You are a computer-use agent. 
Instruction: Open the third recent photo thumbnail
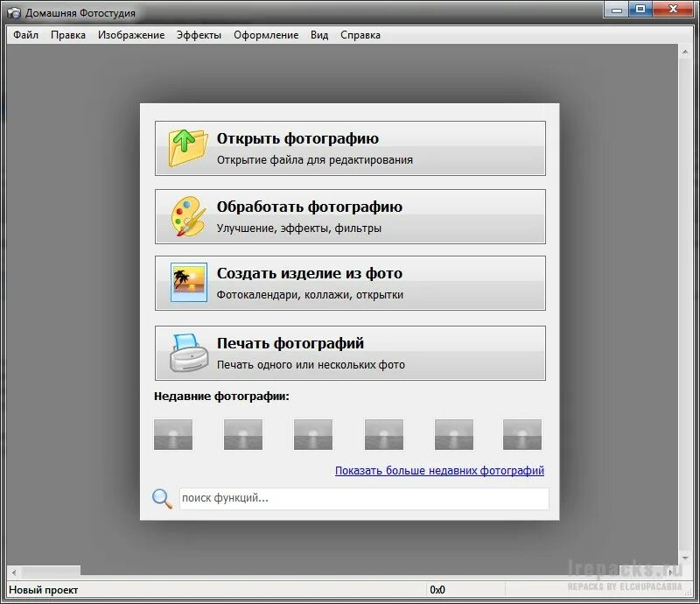coord(313,434)
